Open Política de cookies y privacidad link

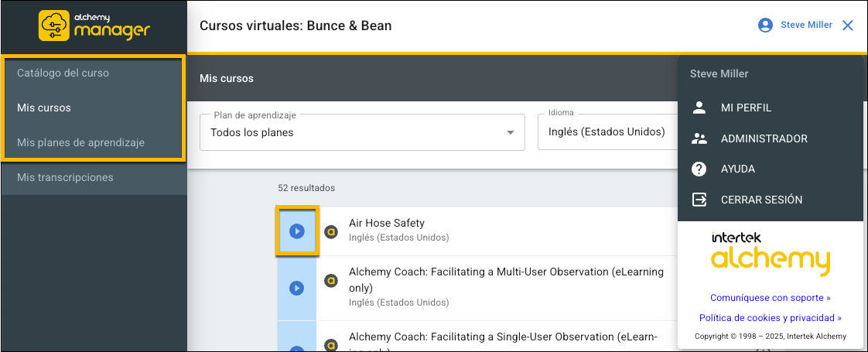(x=770, y=318)
